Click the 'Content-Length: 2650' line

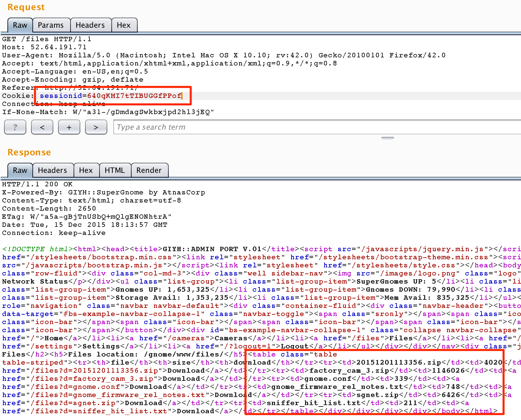(x=49, y=209)
